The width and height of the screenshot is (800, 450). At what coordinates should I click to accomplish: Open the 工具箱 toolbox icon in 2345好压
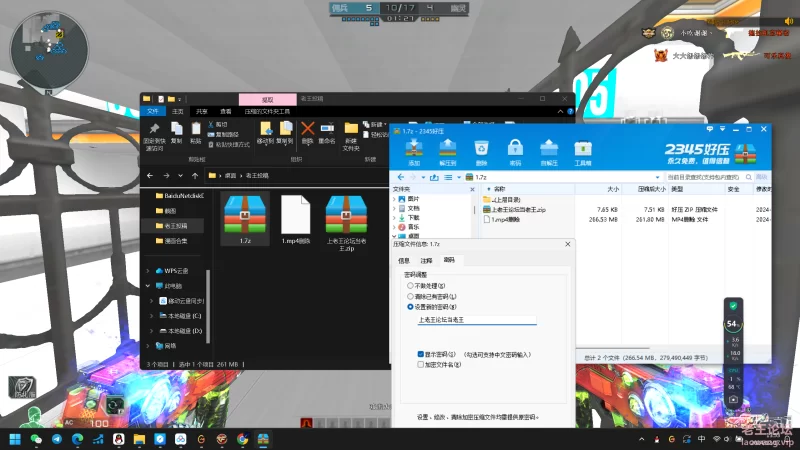click(x=583, y=148)
